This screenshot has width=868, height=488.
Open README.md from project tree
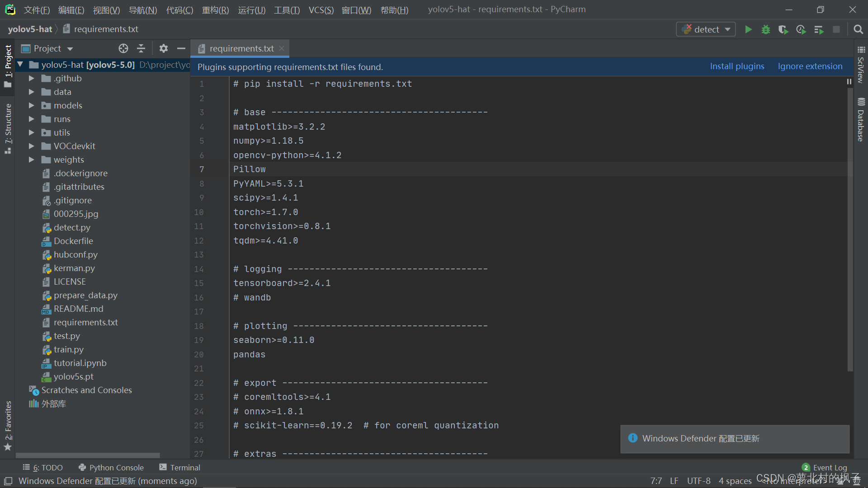click(78, 309)
